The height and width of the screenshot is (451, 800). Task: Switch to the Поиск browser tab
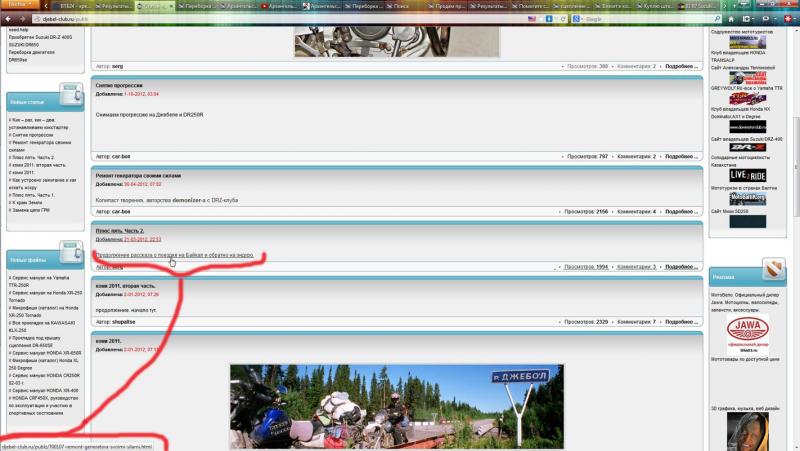(x=404, y=6)
